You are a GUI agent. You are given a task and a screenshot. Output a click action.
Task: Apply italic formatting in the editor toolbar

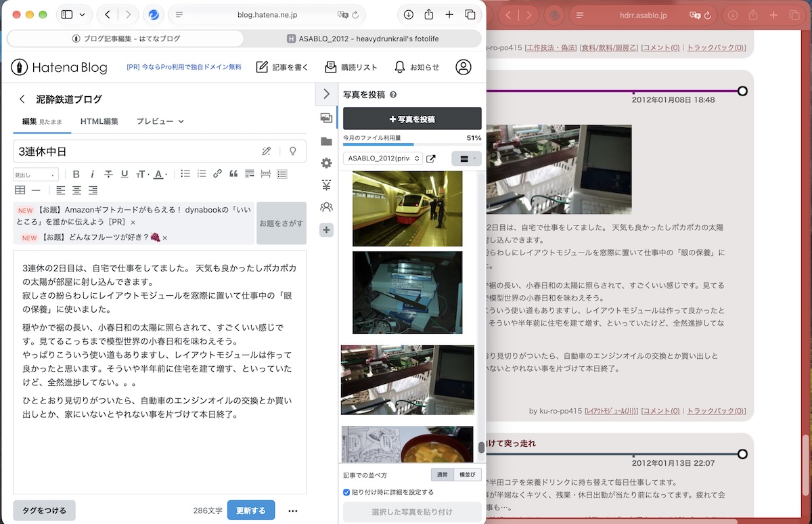pyautogui.click(x=93, y=174)
